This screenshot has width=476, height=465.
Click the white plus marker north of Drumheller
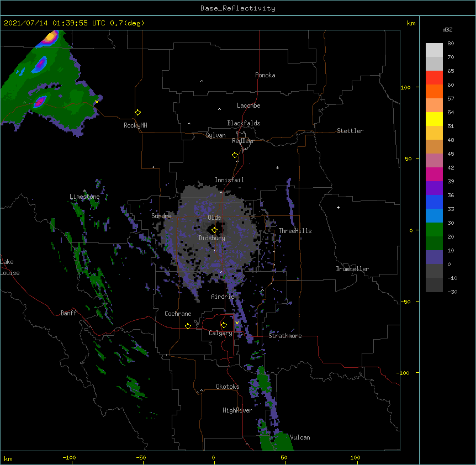pos(338,207)
